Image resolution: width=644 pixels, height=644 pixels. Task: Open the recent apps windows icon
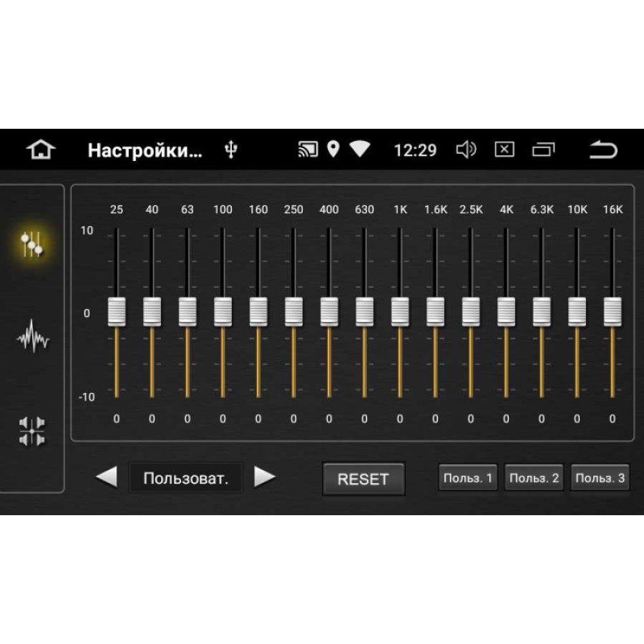(x=544, y=149)
